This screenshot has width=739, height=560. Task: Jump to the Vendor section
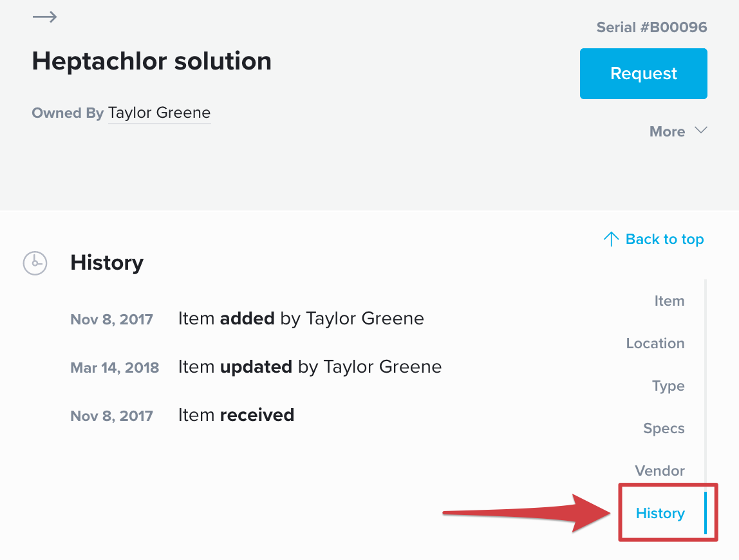pyautogui.click(x=659, y=471)
